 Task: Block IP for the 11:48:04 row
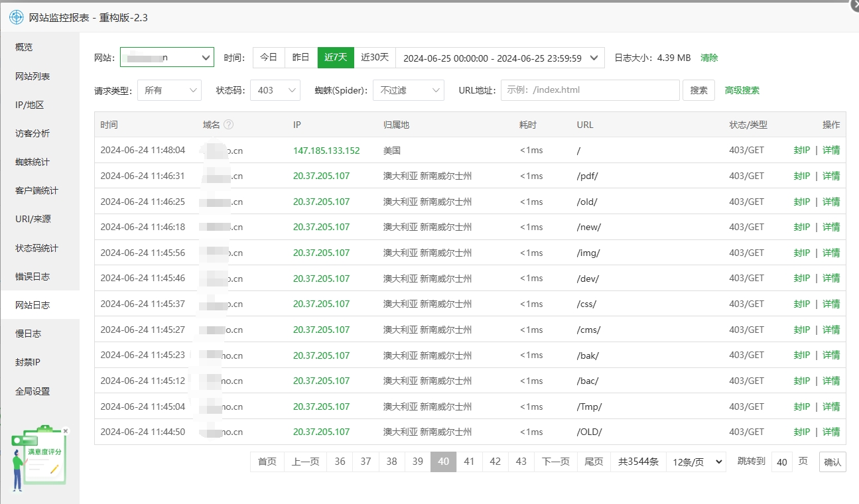(802, 151)
